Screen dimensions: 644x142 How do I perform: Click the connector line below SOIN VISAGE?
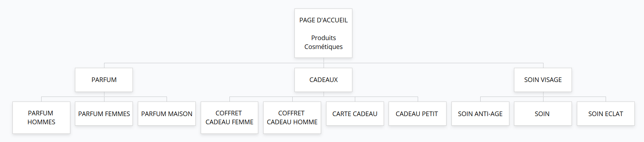coord(543,94)
